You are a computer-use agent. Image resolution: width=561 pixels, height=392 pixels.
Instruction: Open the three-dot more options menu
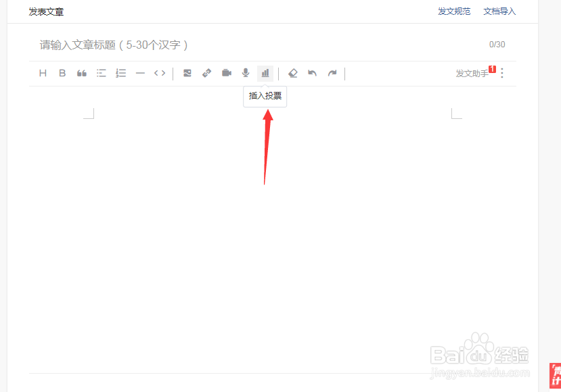503,73
